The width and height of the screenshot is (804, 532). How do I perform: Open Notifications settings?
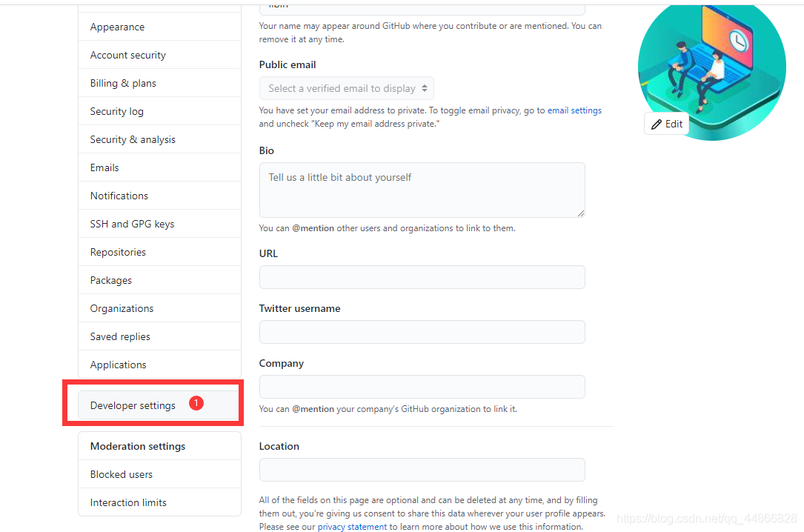(119, 195)
